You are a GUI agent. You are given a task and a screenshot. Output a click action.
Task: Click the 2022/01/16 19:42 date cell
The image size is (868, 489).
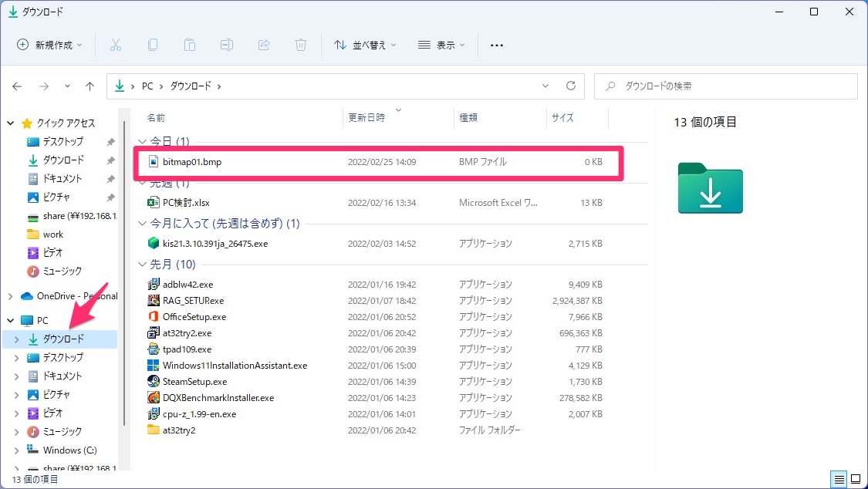tap(382, 285)
